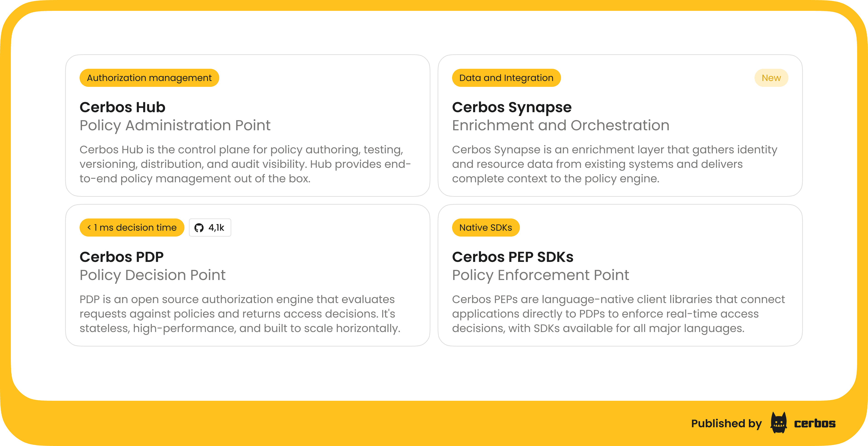Click the New badge on Synapse card
Image resolution: width=868 pixels, height=446 pixels.
[x=771, y=78]
